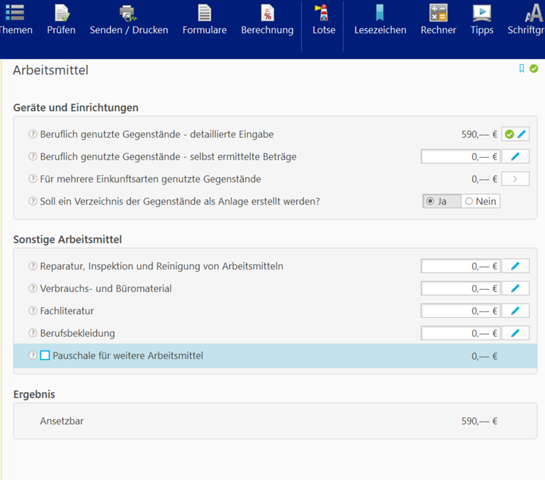The height and width of the screenshot is (480, 545).
Task: Show help for Verbrauchs- und Büromaterial
Action: click(x=33, y=288)
